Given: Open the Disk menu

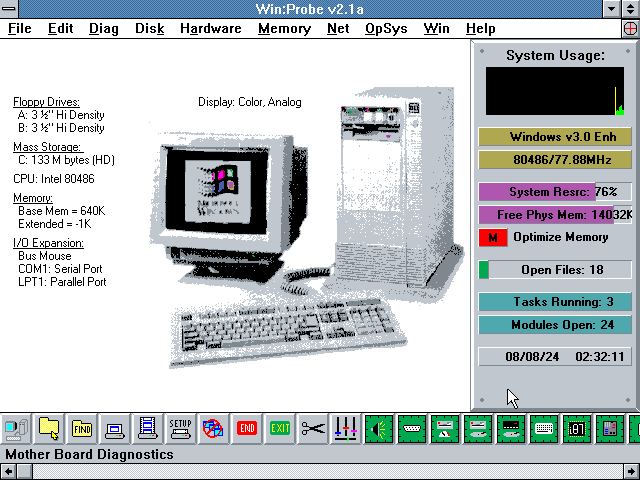Looking at the screenshot, I should pyautogui.click(x=149, y=29).
